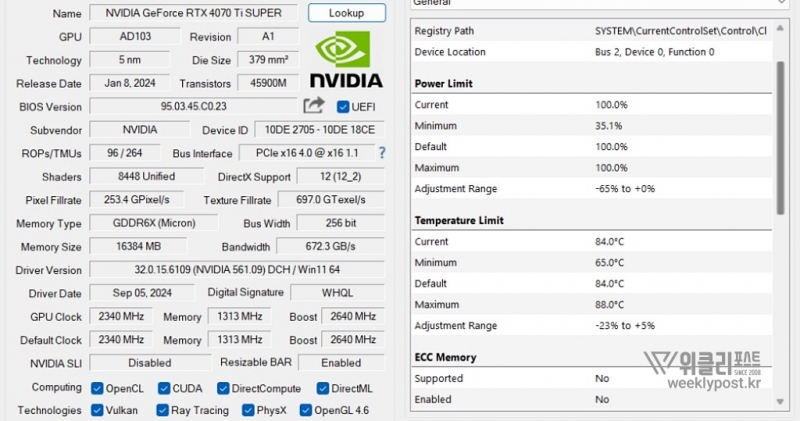Select the BIOS Version field
The image size is (800, 421).
coord(193,106)
